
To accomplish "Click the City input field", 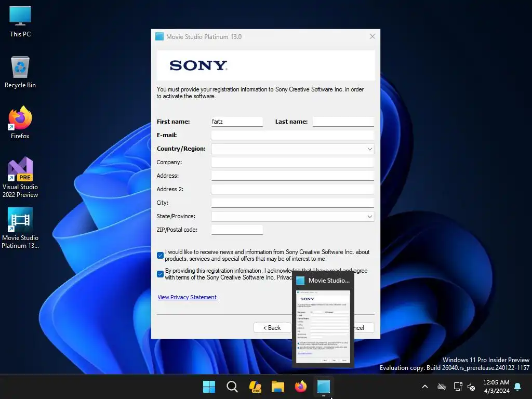I will click(x=292, y=203).
